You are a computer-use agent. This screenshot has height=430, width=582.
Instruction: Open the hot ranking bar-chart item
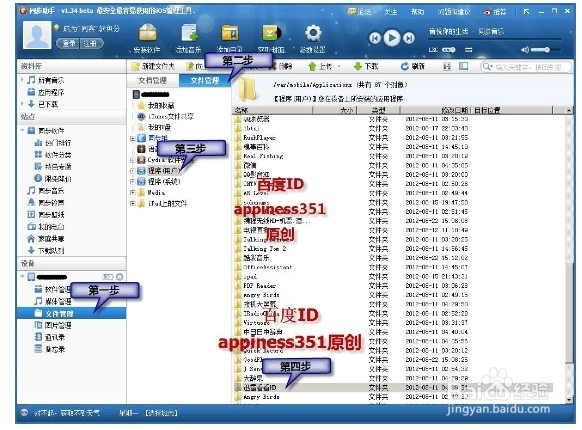52,143
